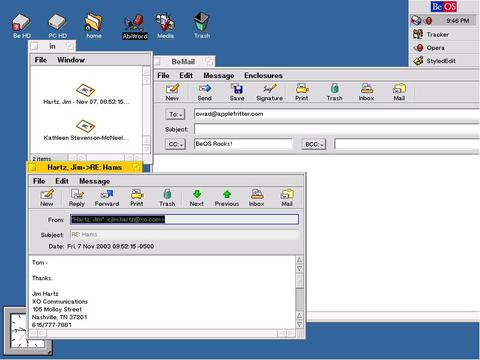Click the Subject input field
The height and width of the screenshot is (360, 480).
coord(337,129)
